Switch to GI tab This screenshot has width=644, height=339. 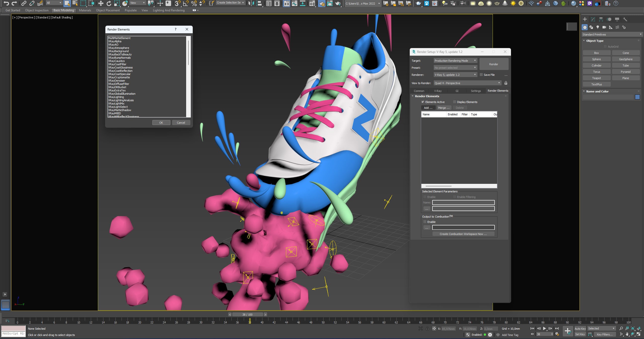[x=457, y=91]
